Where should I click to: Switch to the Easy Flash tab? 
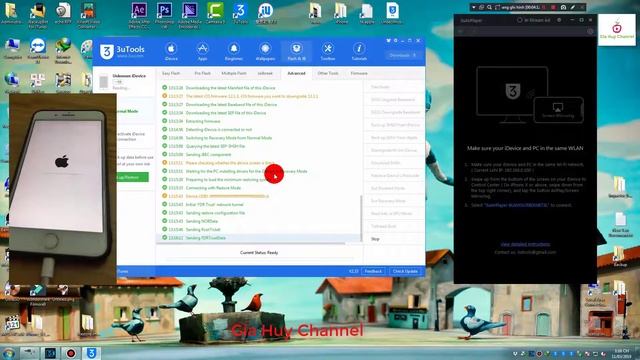tap(171, 73)
